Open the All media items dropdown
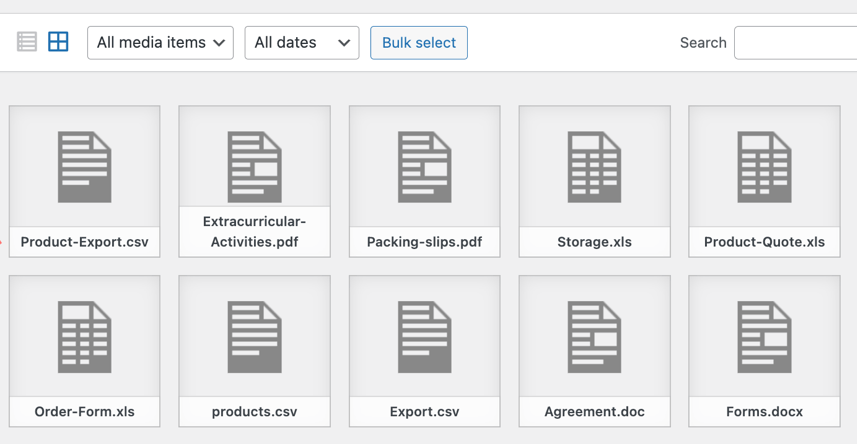Screen dimensions: 857x444 (160, 43)
